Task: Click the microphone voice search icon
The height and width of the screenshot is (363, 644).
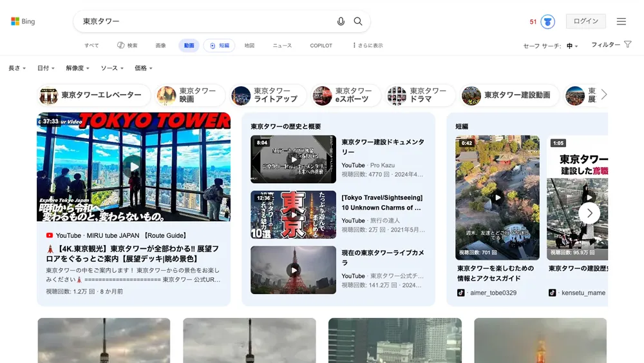Action: tap(341, 21)
